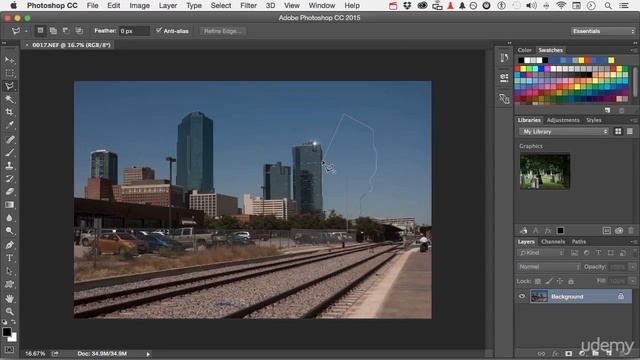
Task: Select the Blur tool
Action: click(x=9, y=218)
